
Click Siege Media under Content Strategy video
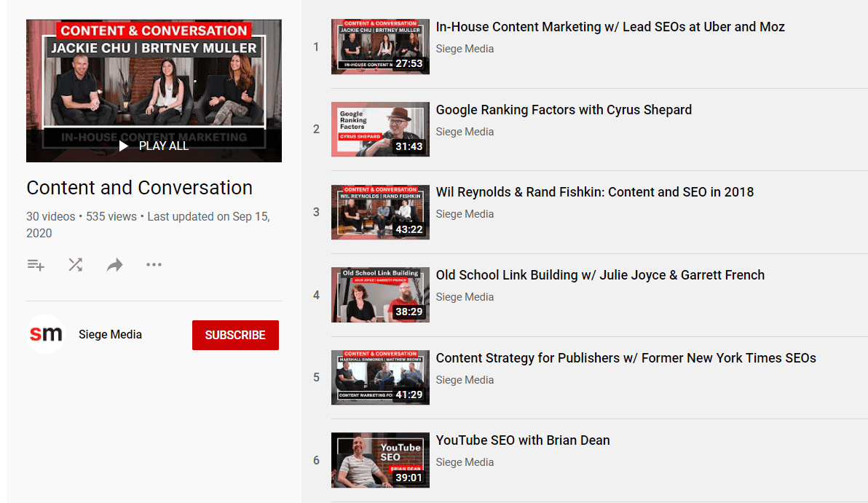coord(465,380)
